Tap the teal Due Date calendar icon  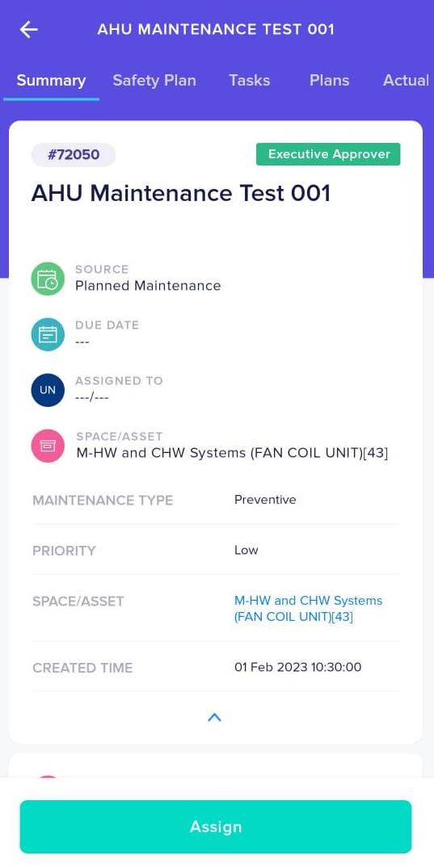point(48,334)
